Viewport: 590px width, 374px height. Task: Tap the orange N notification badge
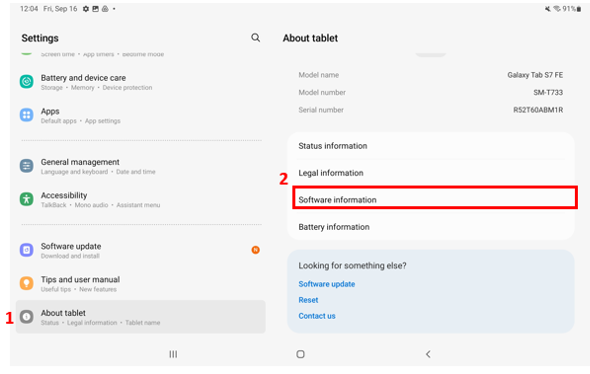255,250
